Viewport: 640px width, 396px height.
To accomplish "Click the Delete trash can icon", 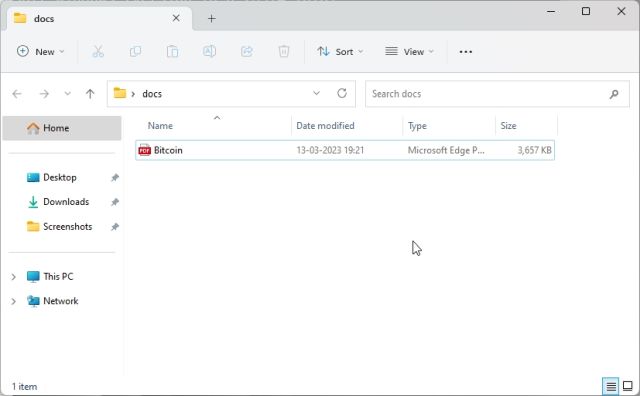I will [284, 51].
